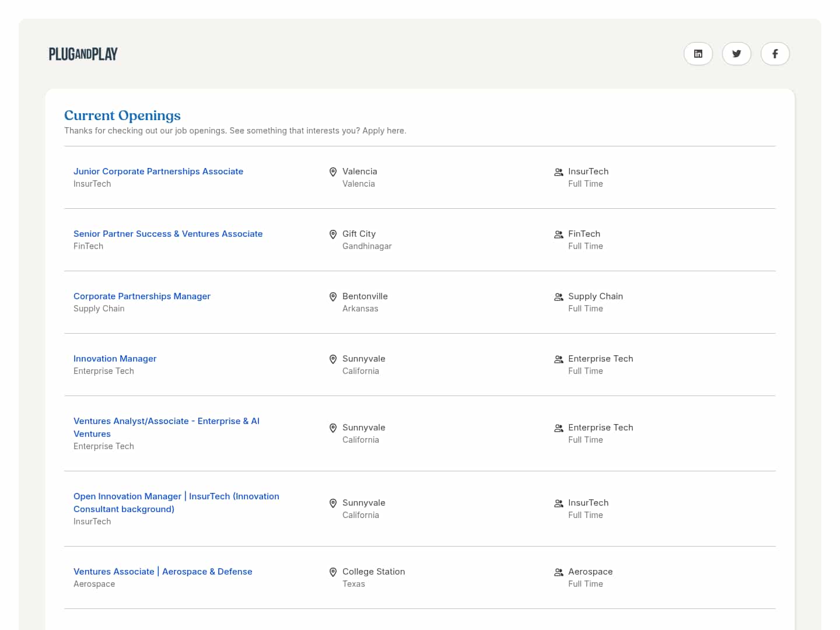840x630 pixels.
Task: Open the LinkedIn social icon
Action: click(x=698, y=54)
